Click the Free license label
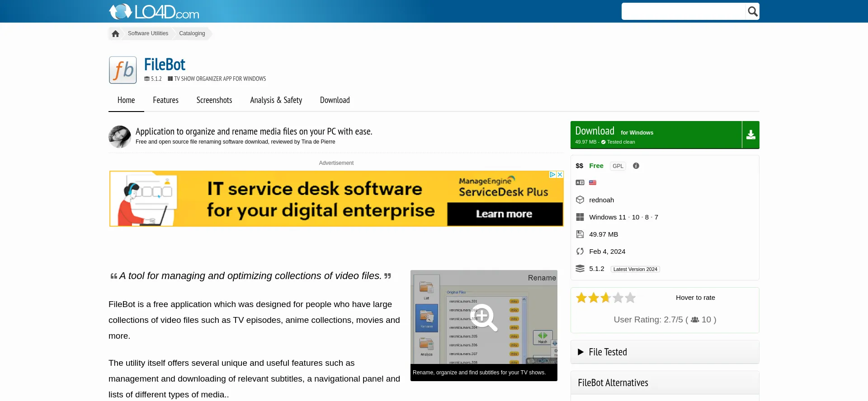Viewport: 868px width, 401px height. tap(596, 166)
